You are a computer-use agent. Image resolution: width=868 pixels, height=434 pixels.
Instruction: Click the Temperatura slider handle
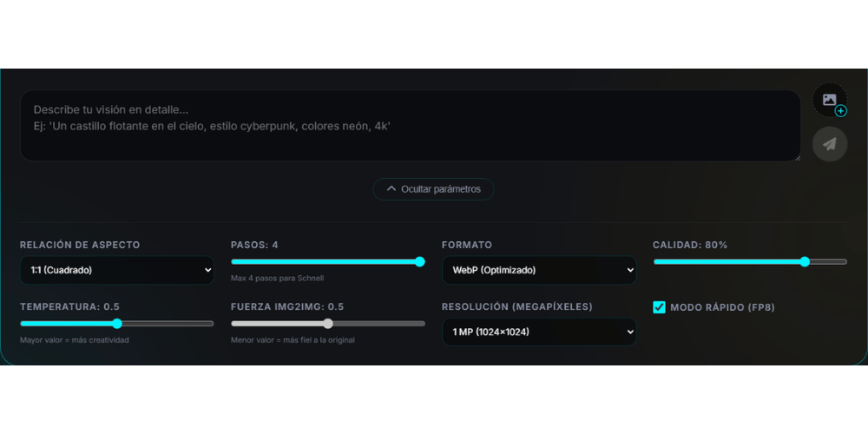(117, 324)
